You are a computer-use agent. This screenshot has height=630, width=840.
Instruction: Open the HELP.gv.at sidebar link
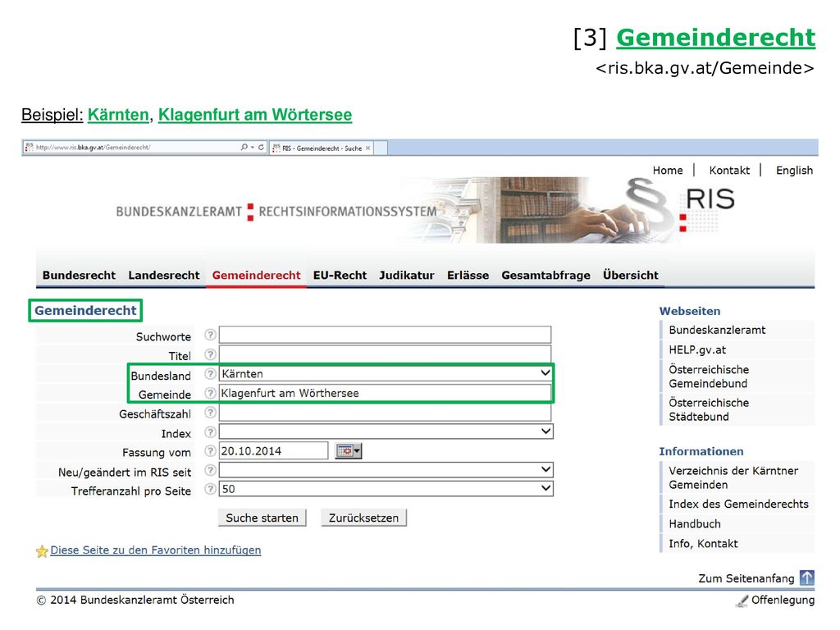(x=697, y=349)
